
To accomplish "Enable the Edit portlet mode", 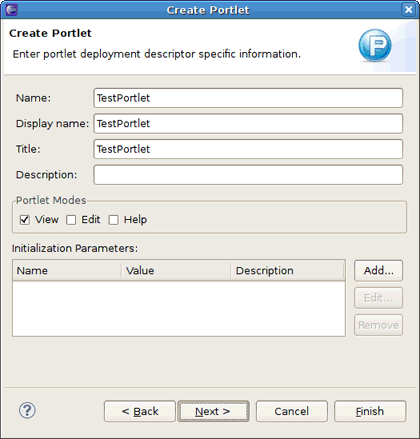I will (71, 220).
